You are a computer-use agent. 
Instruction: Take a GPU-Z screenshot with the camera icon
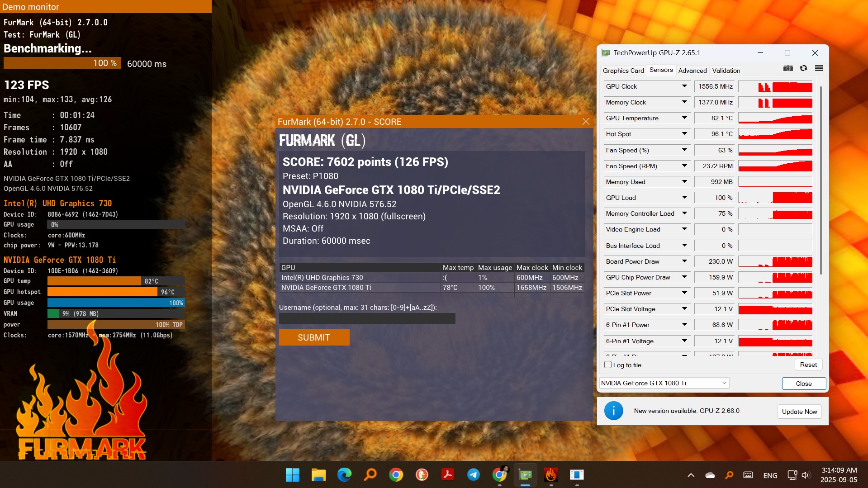(788, 68)
